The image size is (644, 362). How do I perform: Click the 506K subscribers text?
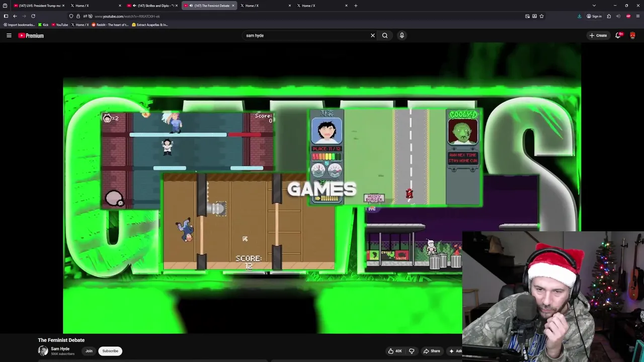[x=62, y=354]
